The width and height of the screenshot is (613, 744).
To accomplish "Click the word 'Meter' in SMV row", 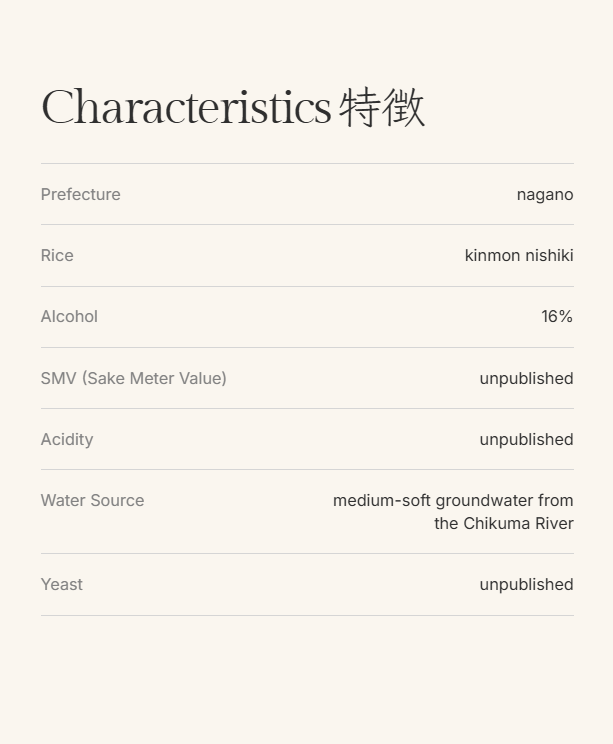I will pyautogui.click(x=151, y=379).
